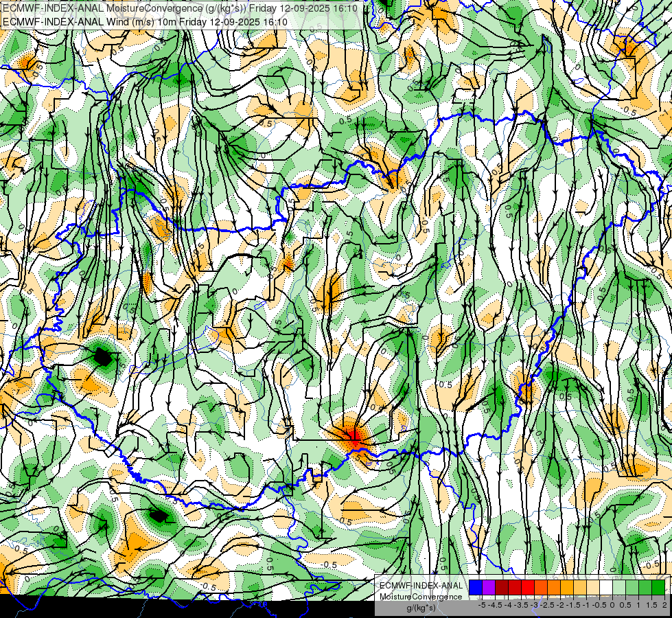Click the legend label MoistureConvergence
Viewport: 672px width, 618px height.
pyautogui.click(x=421, y=597)
